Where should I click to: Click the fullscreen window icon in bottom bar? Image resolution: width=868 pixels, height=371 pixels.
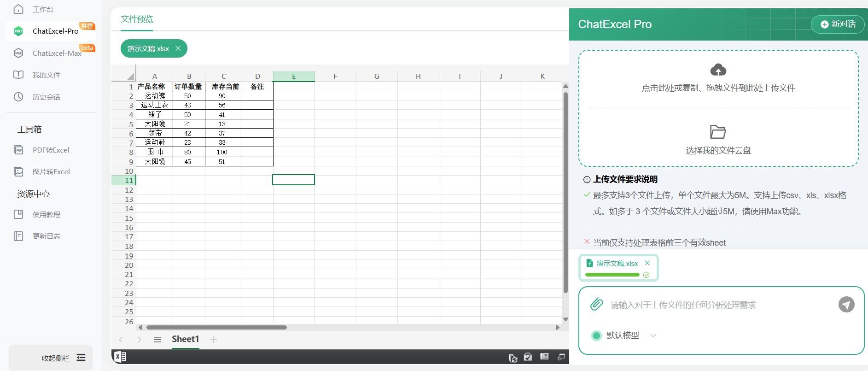tap(561, 357)
